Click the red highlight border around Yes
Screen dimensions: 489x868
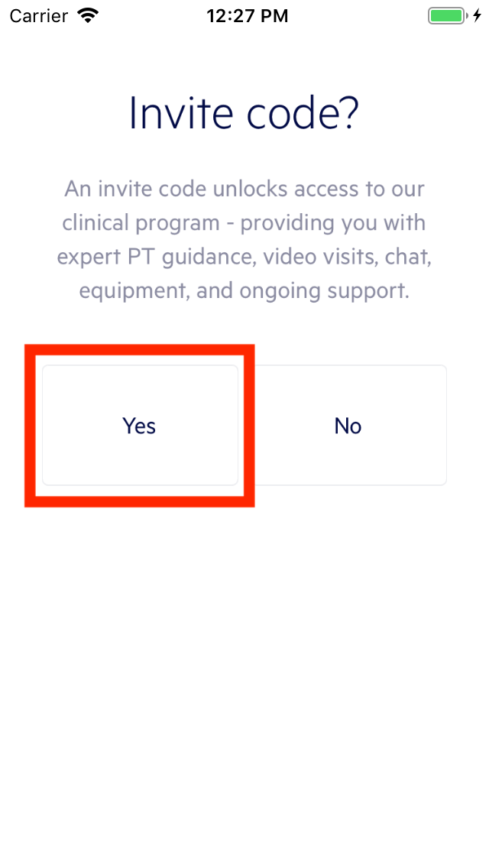(x=139, y=350)
